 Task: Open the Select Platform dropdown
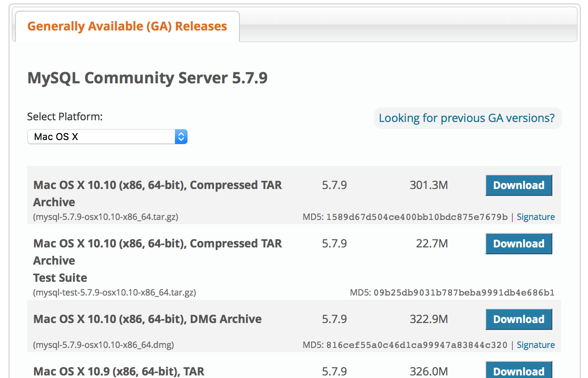point(103,137)
